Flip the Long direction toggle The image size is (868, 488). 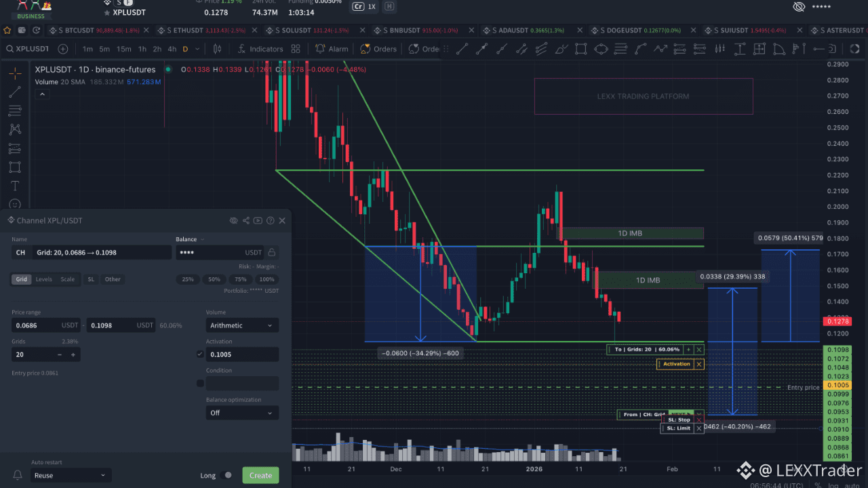coord(227,475)
